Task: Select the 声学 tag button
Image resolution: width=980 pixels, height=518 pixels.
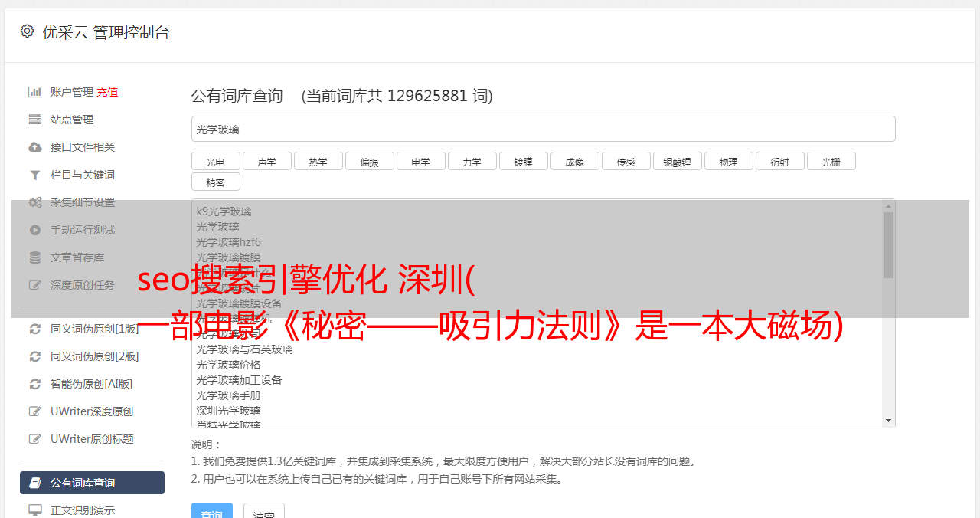Action: pyautogui.click(x=266, y=161)
